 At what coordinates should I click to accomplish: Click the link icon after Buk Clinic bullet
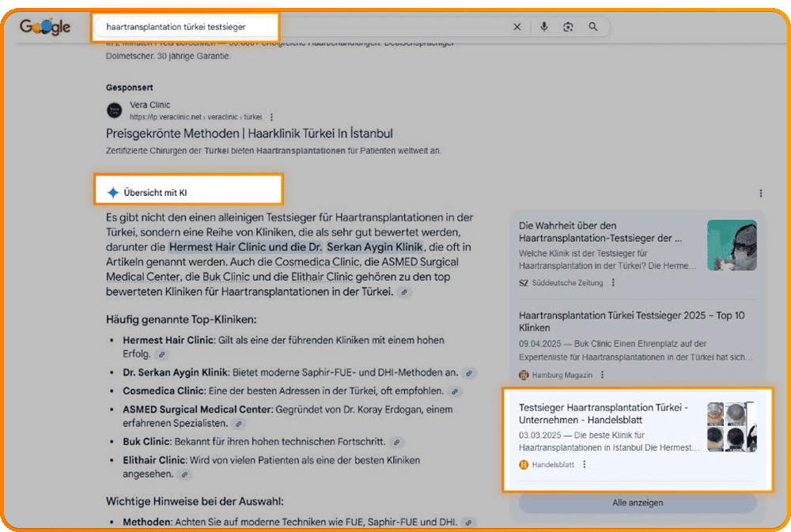397,442
